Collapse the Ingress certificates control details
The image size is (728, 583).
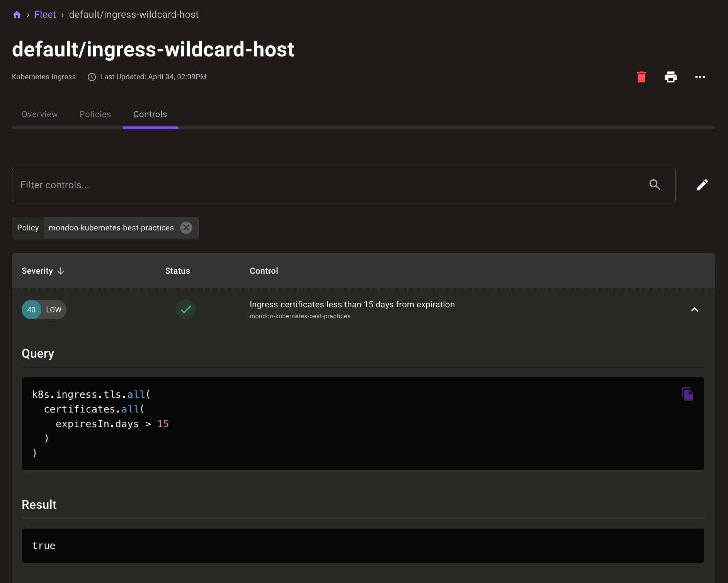[x=694, y=310]
